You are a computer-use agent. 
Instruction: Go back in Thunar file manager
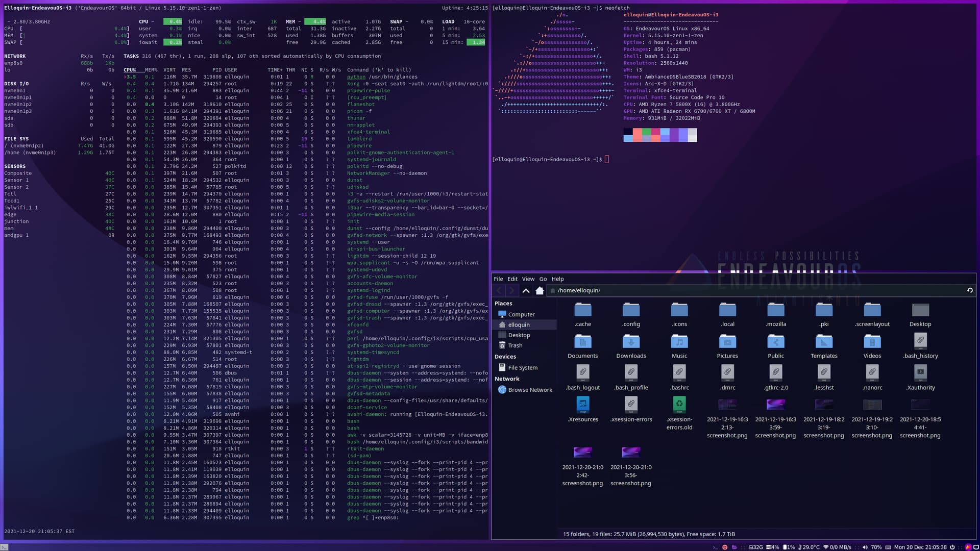click(x=499, y=291)
